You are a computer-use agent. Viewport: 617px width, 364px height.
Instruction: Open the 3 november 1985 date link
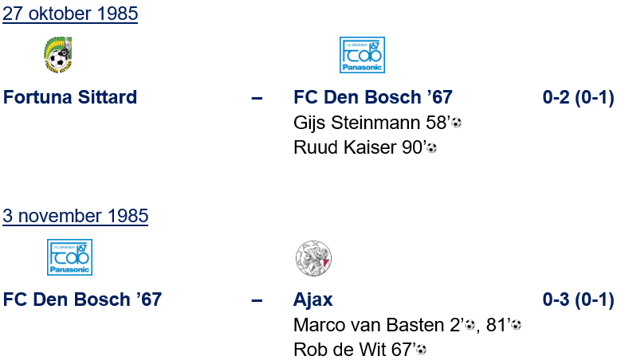coord(75,216)
